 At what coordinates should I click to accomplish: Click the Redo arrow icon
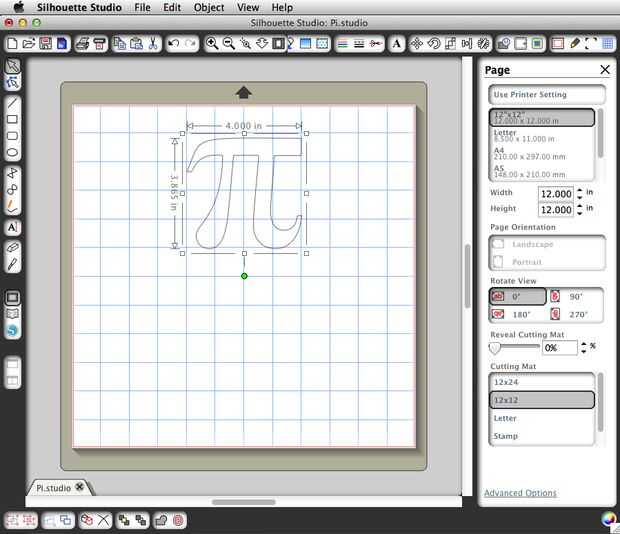[x=191, y=43]
